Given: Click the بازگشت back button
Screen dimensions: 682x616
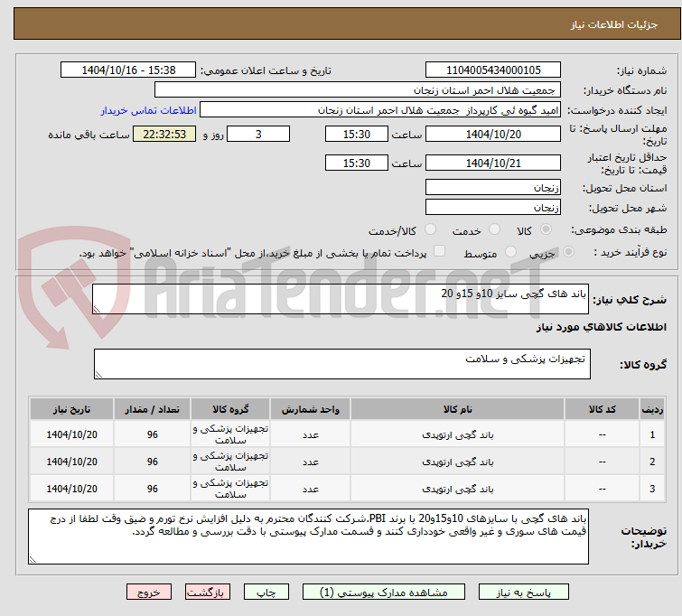Looking at the screenshot, I should pos(208,593).
